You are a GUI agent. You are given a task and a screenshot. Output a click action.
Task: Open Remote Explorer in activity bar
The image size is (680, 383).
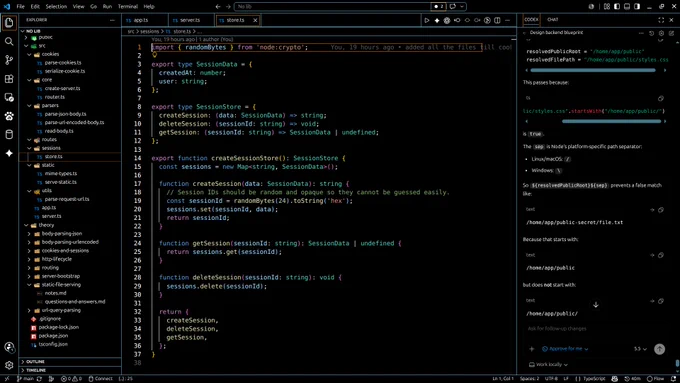(x=9, y=97)
